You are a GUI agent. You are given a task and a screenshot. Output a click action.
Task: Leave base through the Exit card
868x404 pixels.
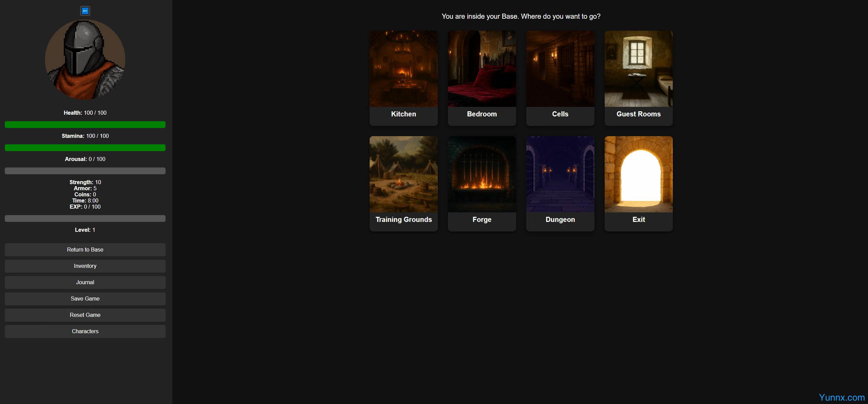(638, 183)
